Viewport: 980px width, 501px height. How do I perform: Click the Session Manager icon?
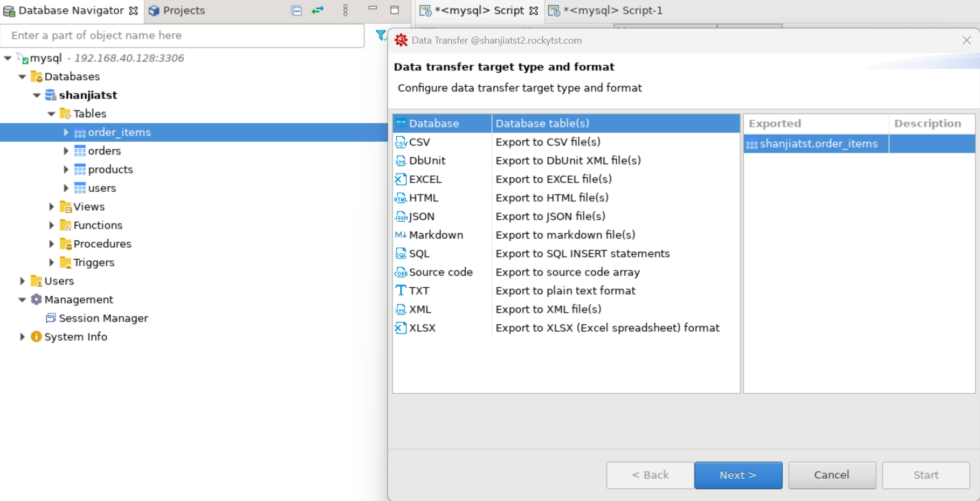tap(51, 318)
